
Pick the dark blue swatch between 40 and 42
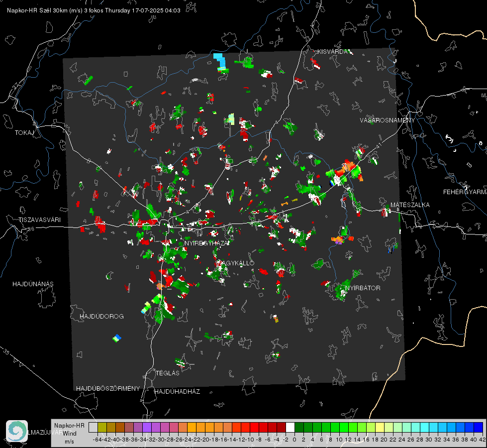[479, 427]
